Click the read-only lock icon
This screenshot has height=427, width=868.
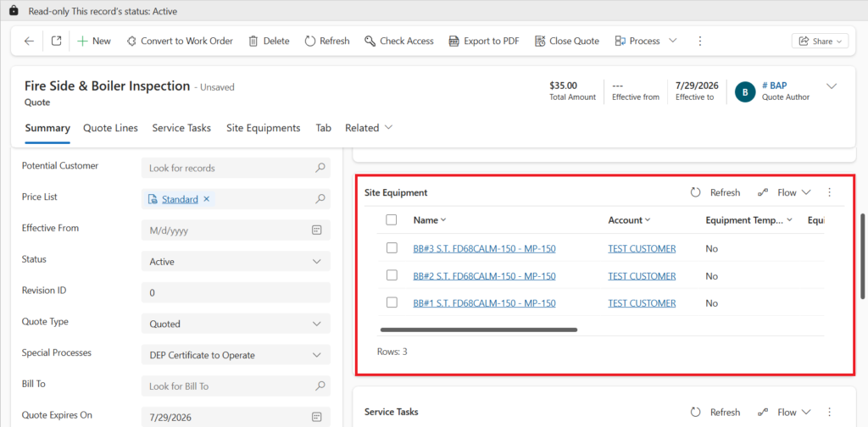tap(14, 11)
